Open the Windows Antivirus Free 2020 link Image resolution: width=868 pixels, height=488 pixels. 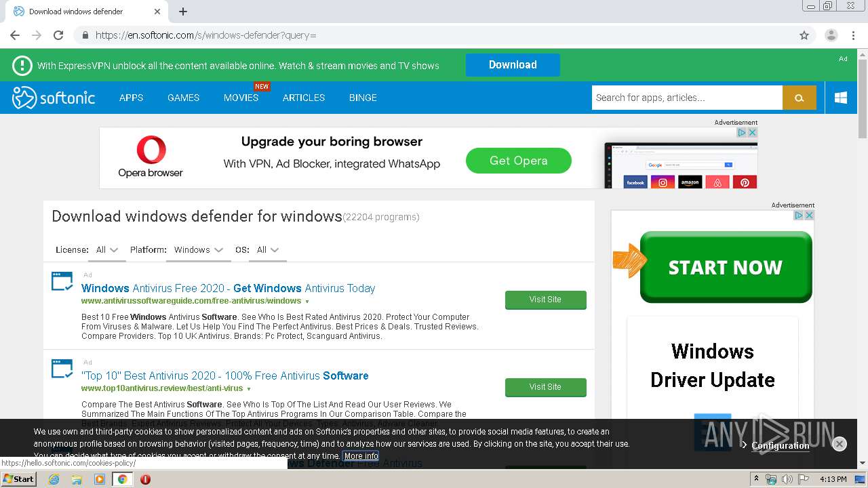point(228,288)
